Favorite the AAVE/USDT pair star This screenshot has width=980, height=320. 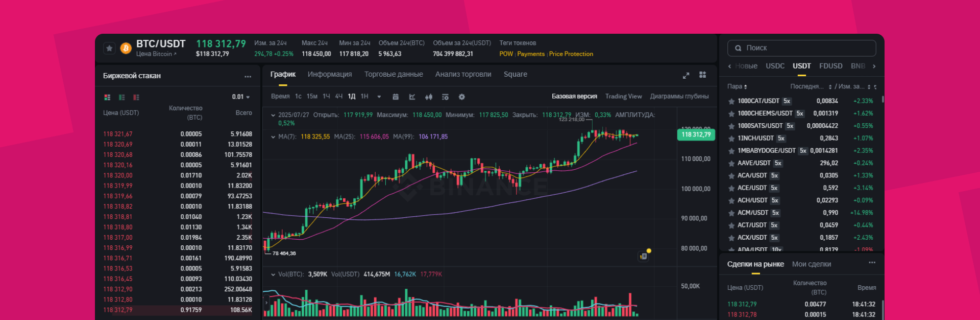point(731,163)
